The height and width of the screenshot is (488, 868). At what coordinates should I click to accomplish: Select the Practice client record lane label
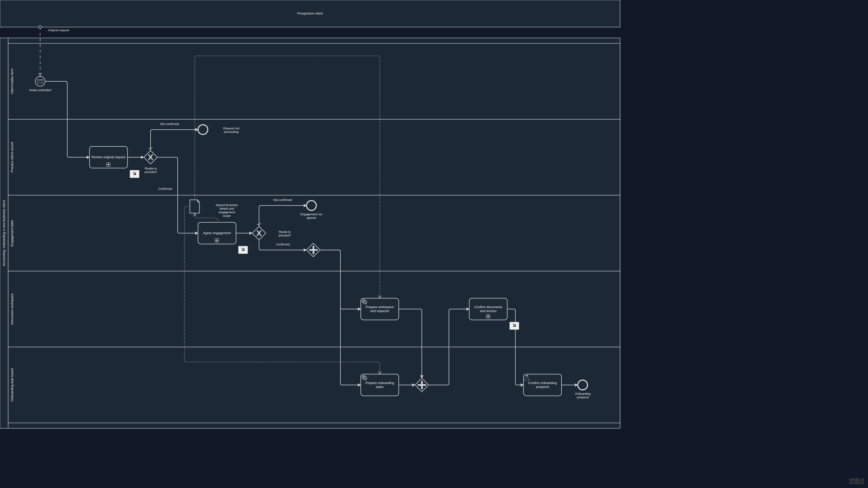tap(12, 157)
